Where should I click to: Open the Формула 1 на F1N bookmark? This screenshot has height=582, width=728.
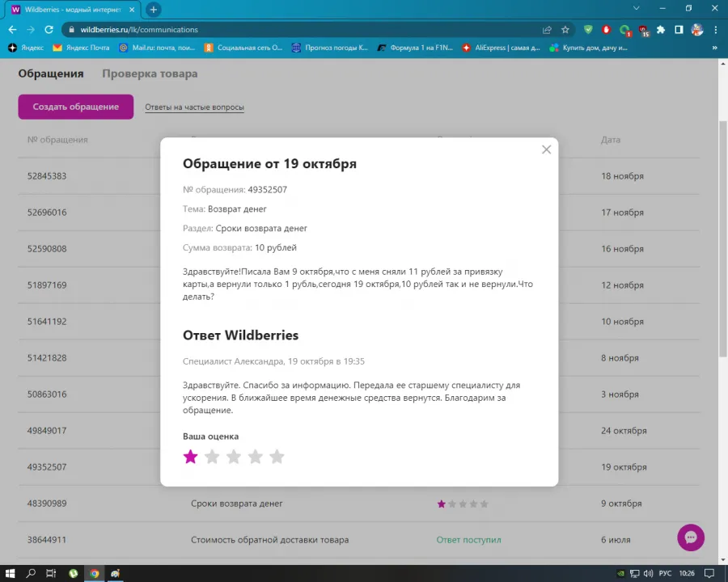click(415, 48)
